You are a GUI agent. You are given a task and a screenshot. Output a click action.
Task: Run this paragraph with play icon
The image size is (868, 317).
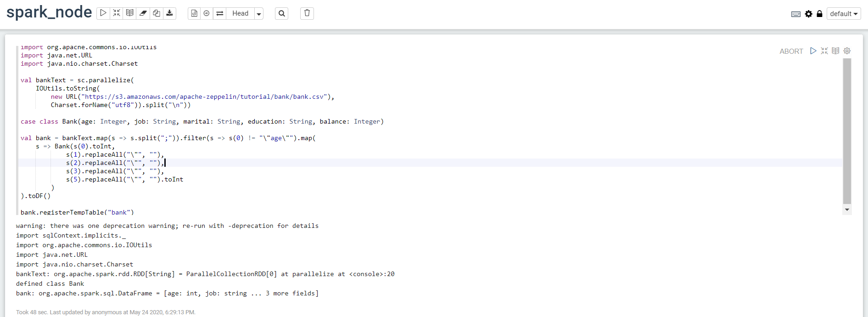(813, 51)
